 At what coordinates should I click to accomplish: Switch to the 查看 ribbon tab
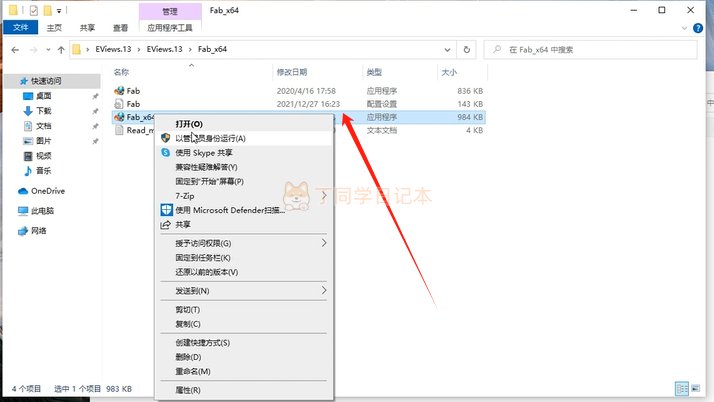click(121, 28)
